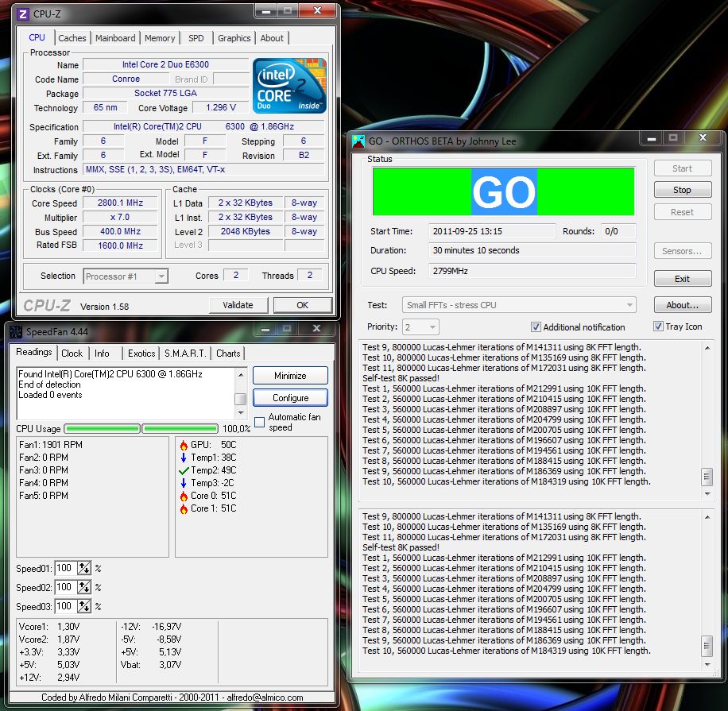728x711 pixels.
Task: Click the Start Time field in ORTHOS
Action: click(x=492, y=231)
